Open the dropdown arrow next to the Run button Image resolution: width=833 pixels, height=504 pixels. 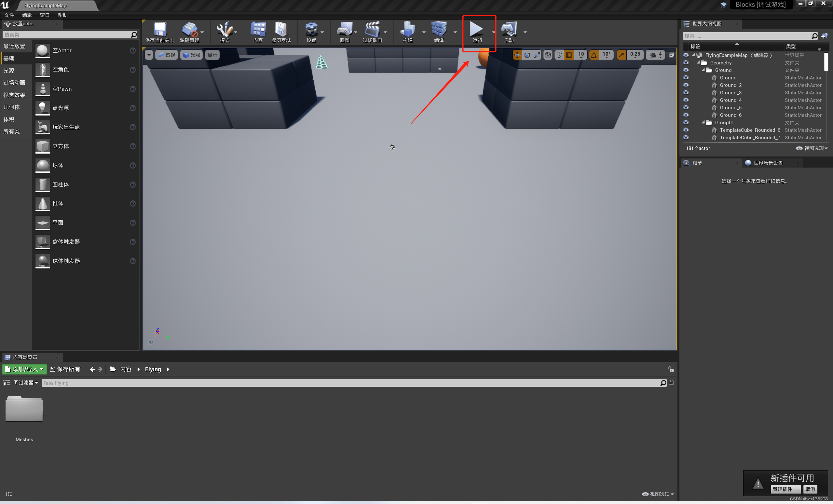493,32
